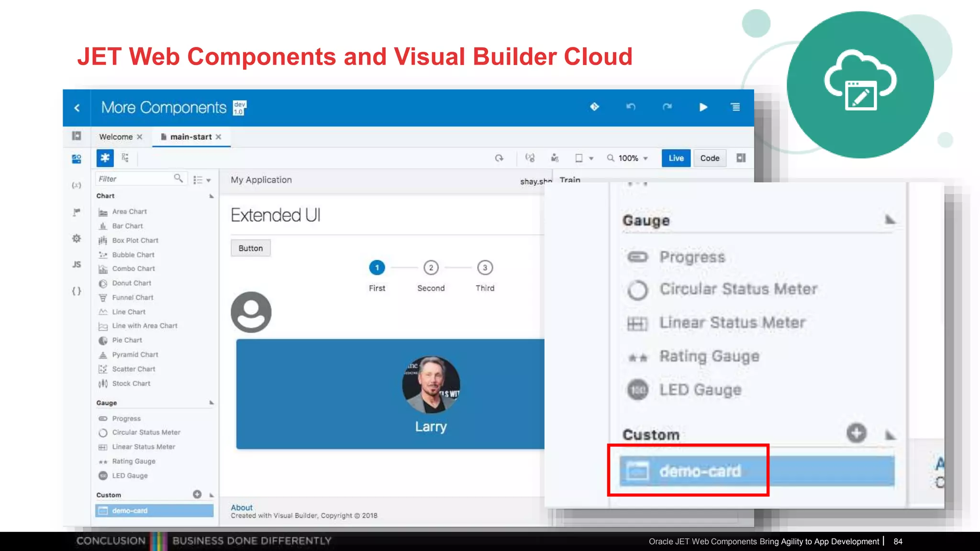Undo the last change
The width and height of the screenshot is (980, 551).
click(x=631, y=107)
